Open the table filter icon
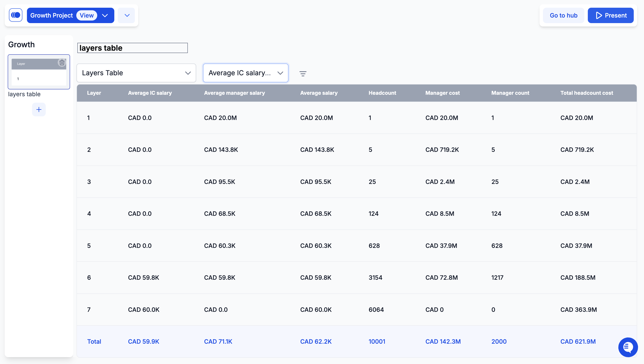This screenshot has width=644, height=364. click(x=303, y=74)
